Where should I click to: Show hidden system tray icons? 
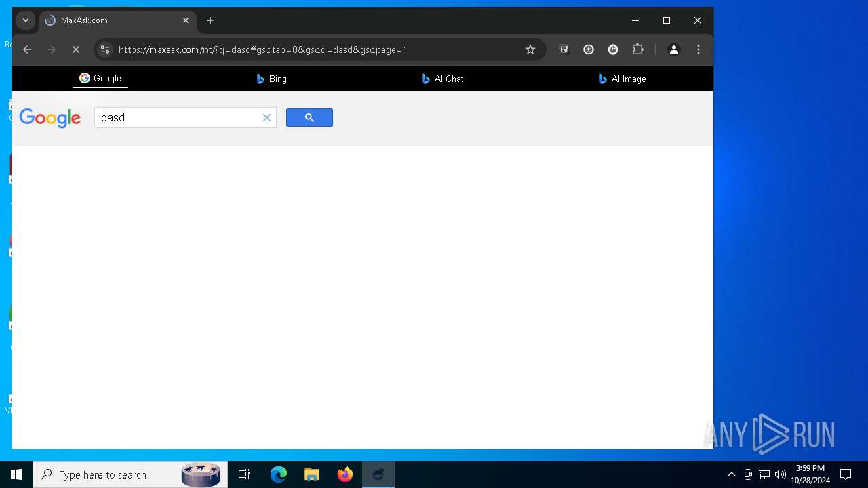731,474
